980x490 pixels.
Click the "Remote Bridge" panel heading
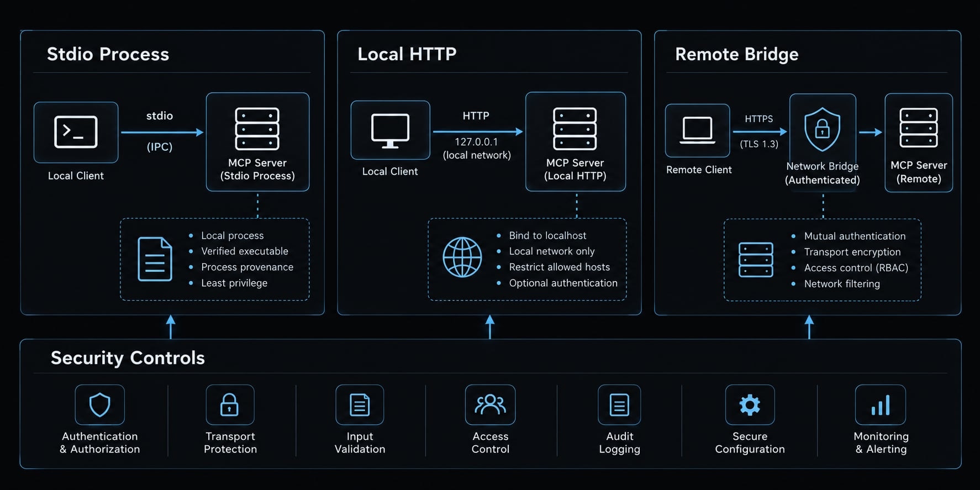tap(737, 54)
